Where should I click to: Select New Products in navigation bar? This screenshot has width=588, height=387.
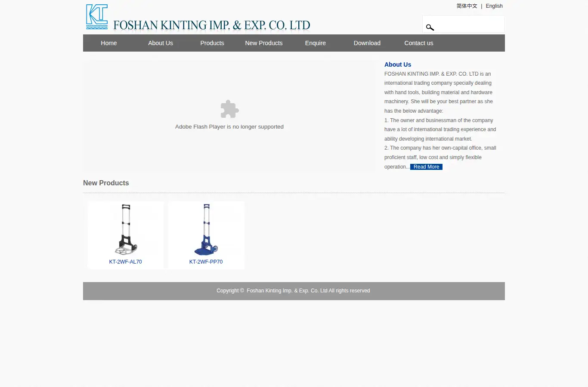point(264,43)
